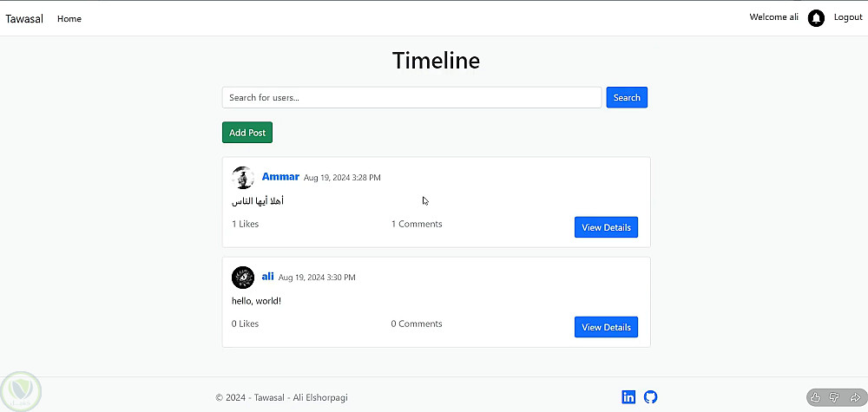Click the share arrow icon
Screen dimensions: 868x412
point(854,397)
